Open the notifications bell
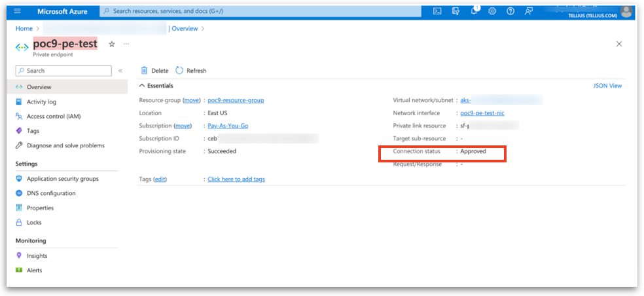644x296 pixels. pos(474,12)
